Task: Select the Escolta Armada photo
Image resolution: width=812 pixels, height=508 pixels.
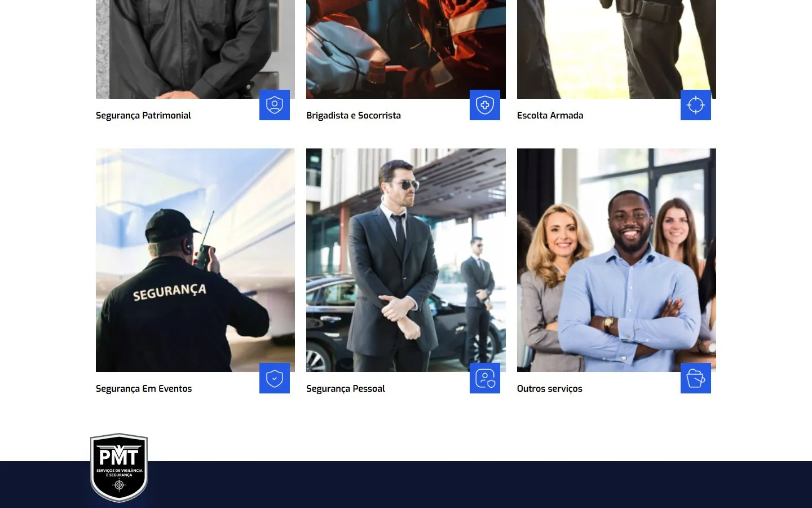Action: (x=616, y=49)
